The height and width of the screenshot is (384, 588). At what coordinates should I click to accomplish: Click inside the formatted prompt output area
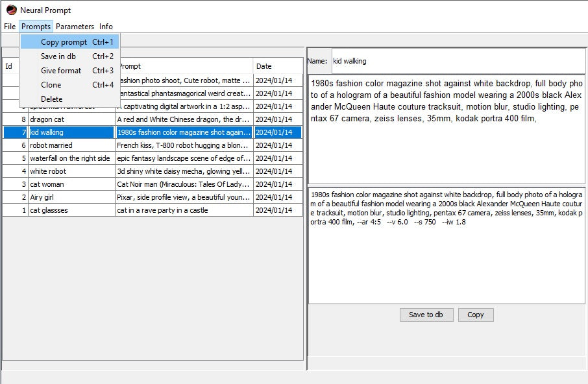click(x=446, y=259)
